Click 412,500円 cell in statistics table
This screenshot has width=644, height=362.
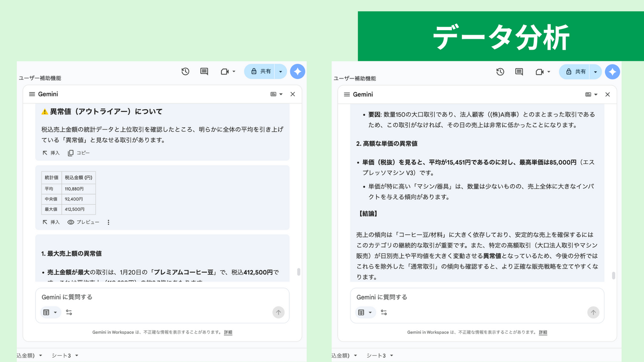pyautogui.click(x=79, y=210)
